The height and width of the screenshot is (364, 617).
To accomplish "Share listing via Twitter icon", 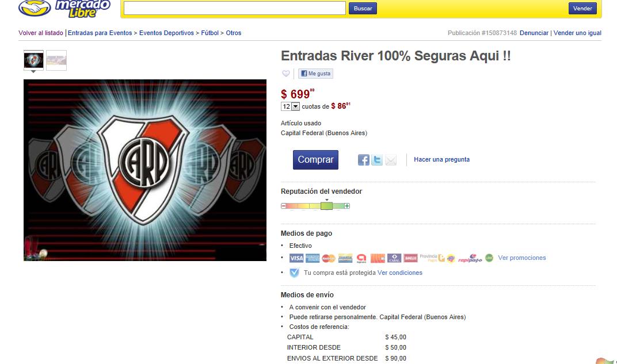I will [377, 160].
